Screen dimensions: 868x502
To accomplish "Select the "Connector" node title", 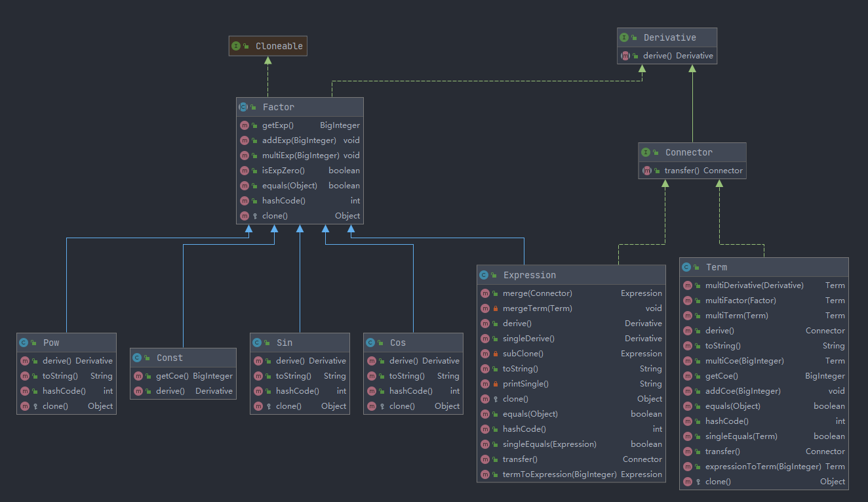I will click(x=689, y=152).
